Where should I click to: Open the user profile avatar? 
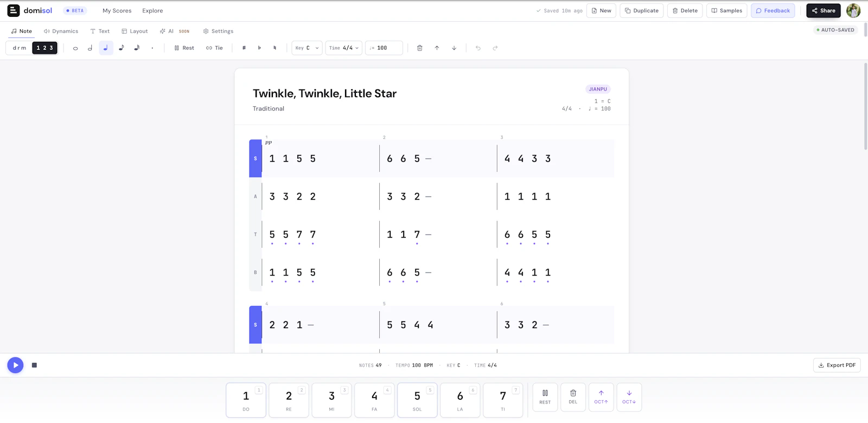853,10
